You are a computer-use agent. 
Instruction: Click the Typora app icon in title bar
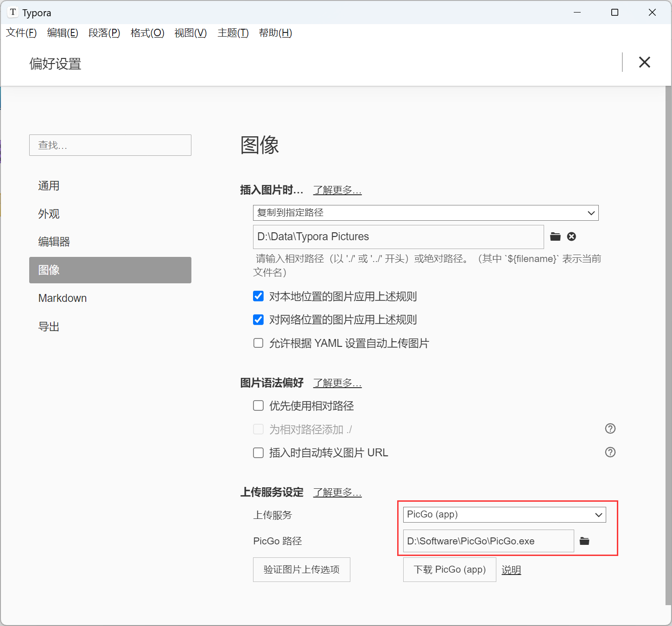(13, 12)
